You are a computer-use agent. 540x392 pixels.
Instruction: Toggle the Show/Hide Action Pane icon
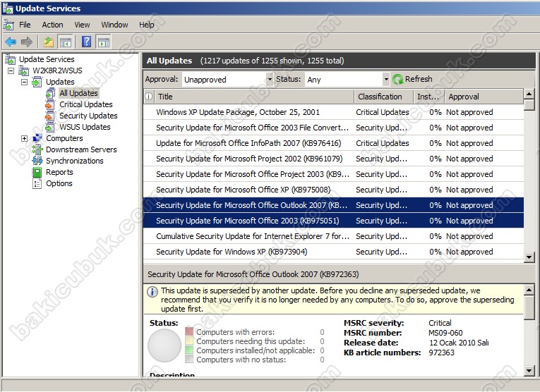point(103,42)
